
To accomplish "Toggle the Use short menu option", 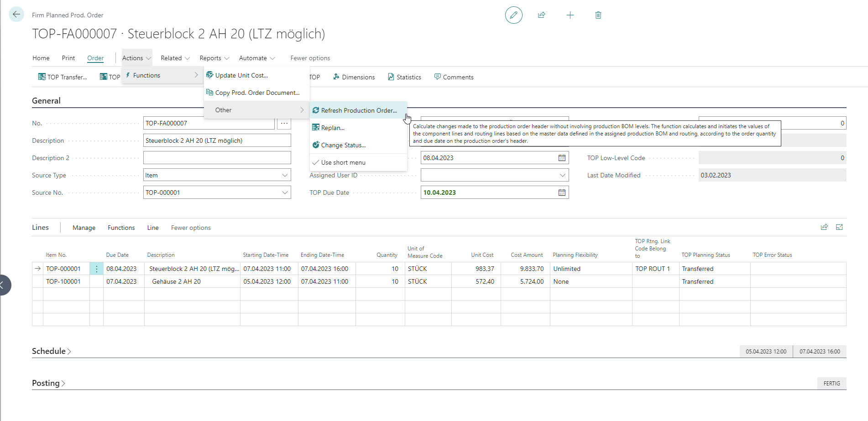I will [x=343, y=162].
